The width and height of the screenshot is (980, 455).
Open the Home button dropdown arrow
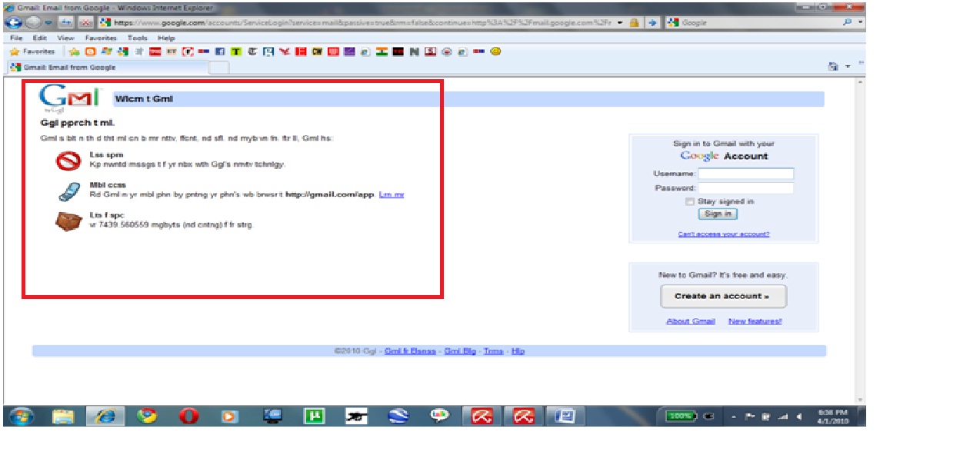click(x=848, y=67)
